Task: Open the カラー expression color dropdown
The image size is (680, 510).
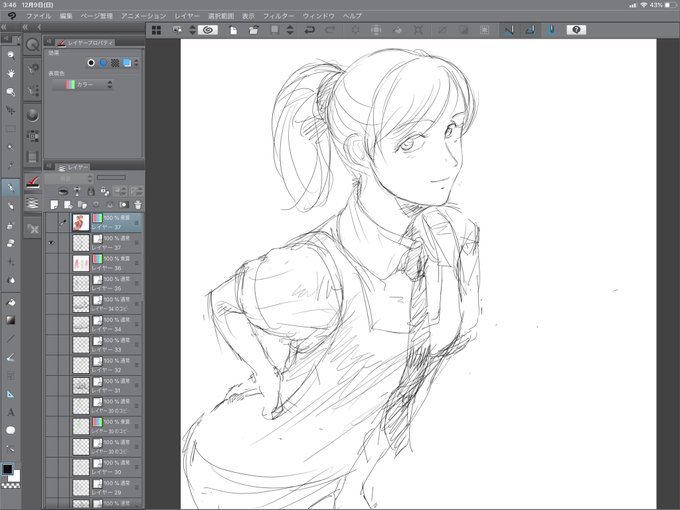Action: click(x=82, y=85)
